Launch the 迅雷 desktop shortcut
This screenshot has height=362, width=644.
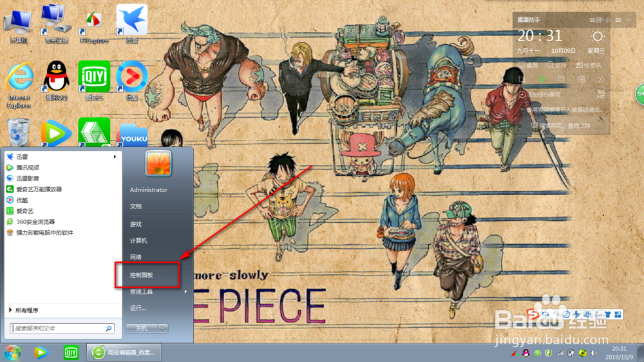[132, 24]
